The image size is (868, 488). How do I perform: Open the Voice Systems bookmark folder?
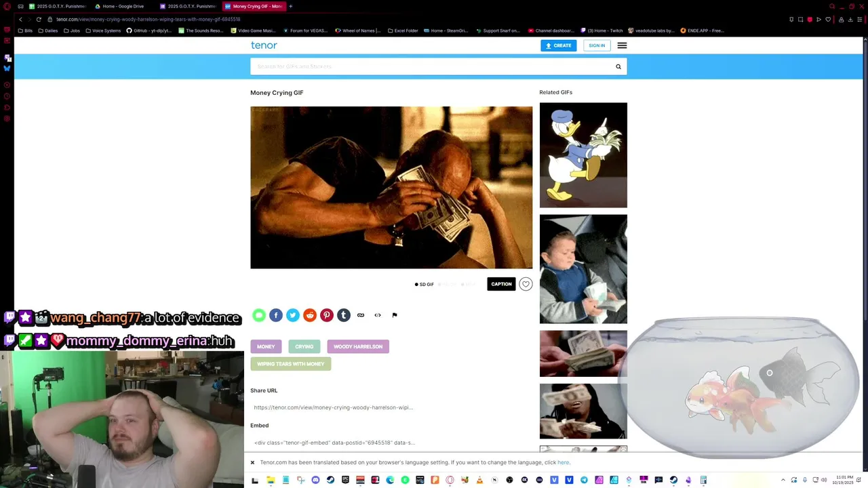[103, 30]
